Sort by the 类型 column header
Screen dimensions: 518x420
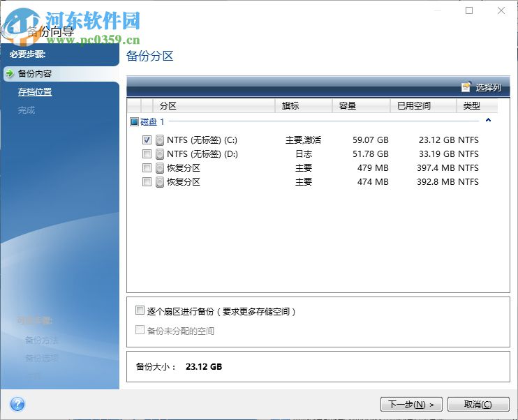point(477,105)
